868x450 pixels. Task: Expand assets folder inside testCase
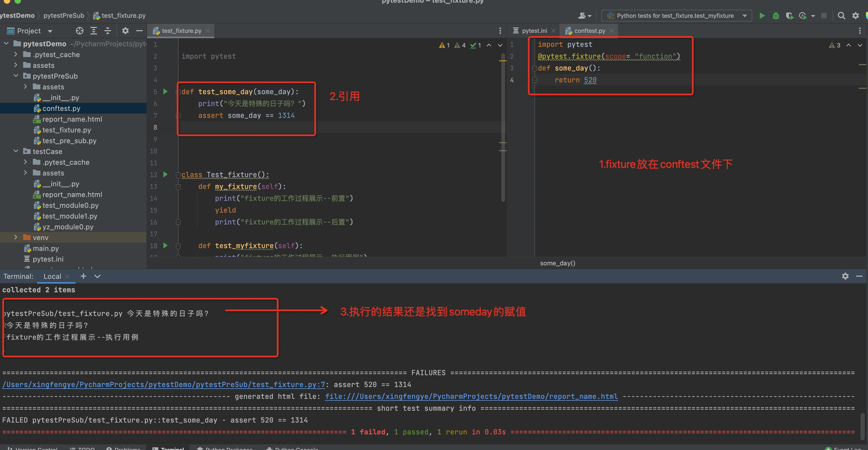click(25, 173)
